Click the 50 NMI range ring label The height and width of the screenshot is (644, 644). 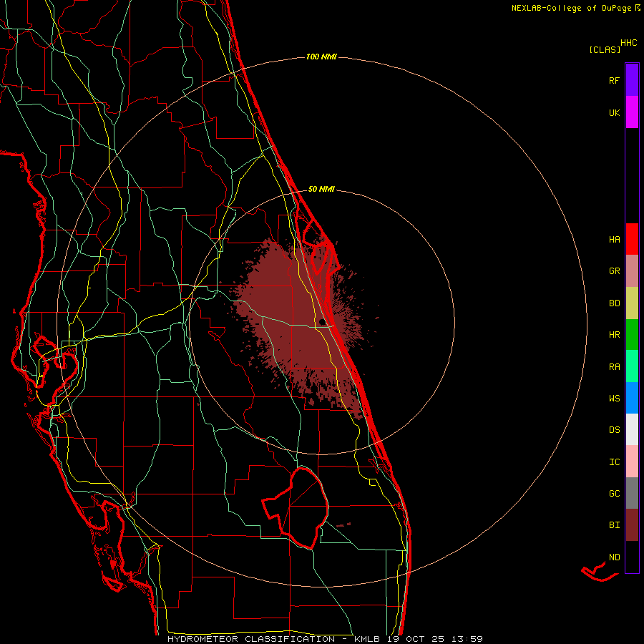pos(321,190)
